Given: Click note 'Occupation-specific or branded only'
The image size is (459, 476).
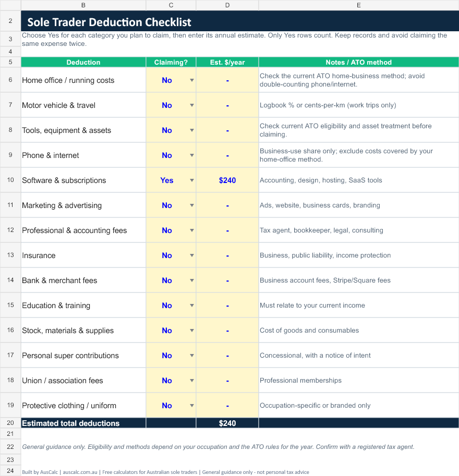Looking at the screenshot, I should 315,406.
